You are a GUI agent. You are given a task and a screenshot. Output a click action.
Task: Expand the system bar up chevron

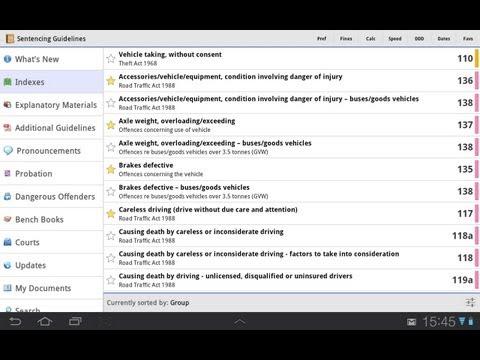pyautogui.click(x=240, y=322)
